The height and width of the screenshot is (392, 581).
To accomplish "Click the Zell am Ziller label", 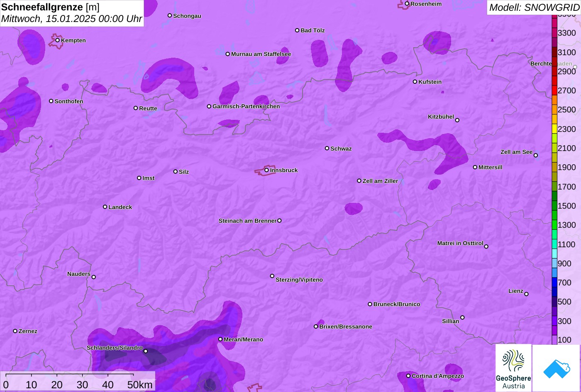I will tap(380, 181).
